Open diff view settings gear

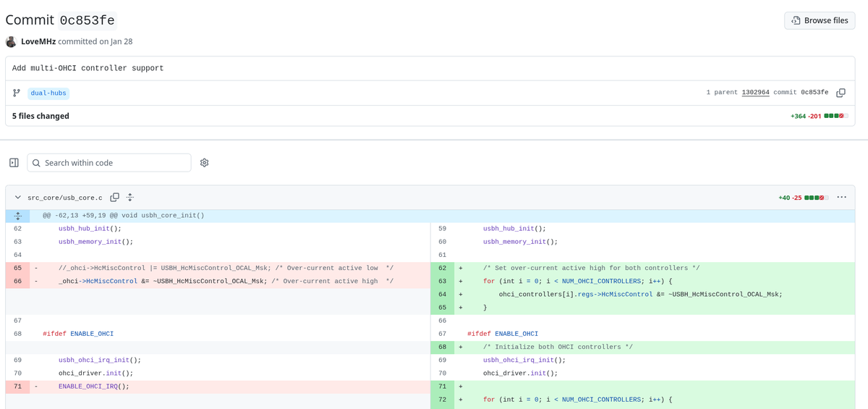204,163
